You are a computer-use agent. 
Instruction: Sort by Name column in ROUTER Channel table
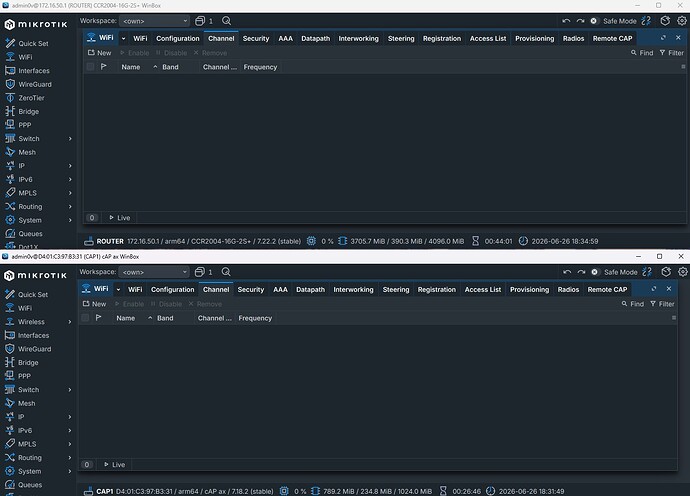(x=131, y=67)
